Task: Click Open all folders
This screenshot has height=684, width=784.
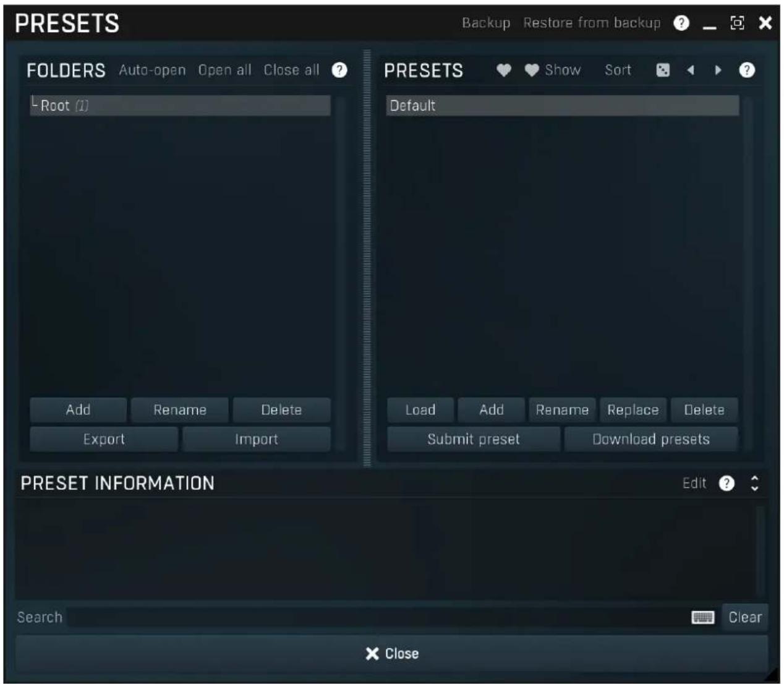Action: pos(224,70)
